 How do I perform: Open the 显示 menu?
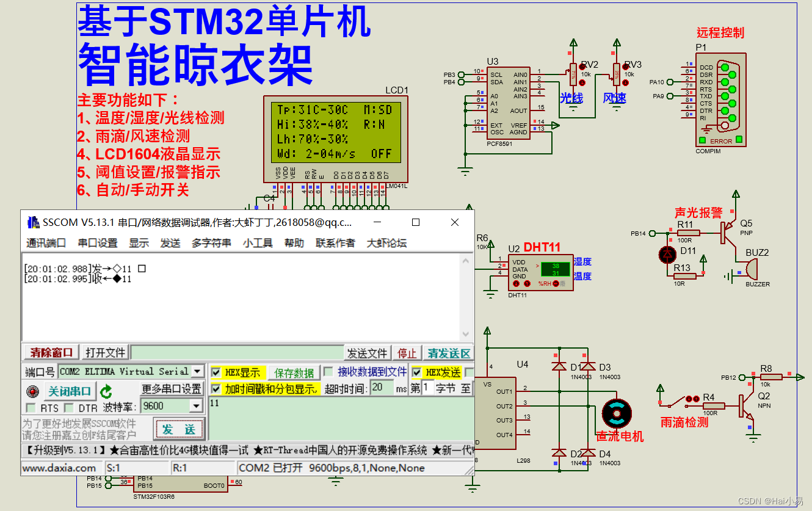[139, 243]
